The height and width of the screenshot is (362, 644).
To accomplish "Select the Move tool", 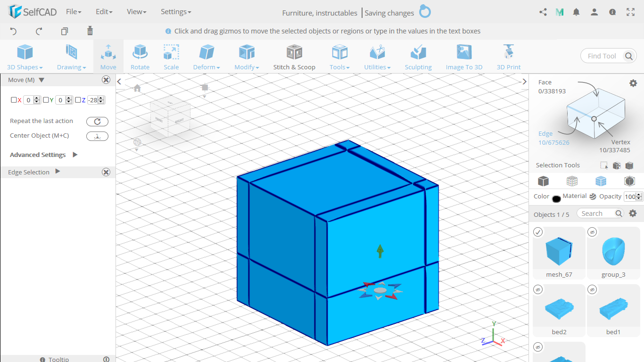I will tap(108, 57).
